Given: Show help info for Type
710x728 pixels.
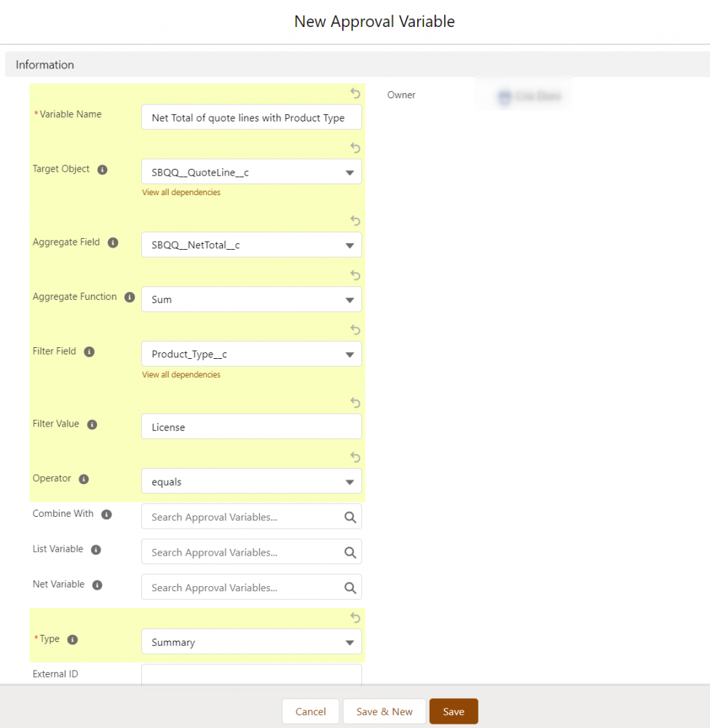Looking at the screenshot, I should click(x=72, y=640).
